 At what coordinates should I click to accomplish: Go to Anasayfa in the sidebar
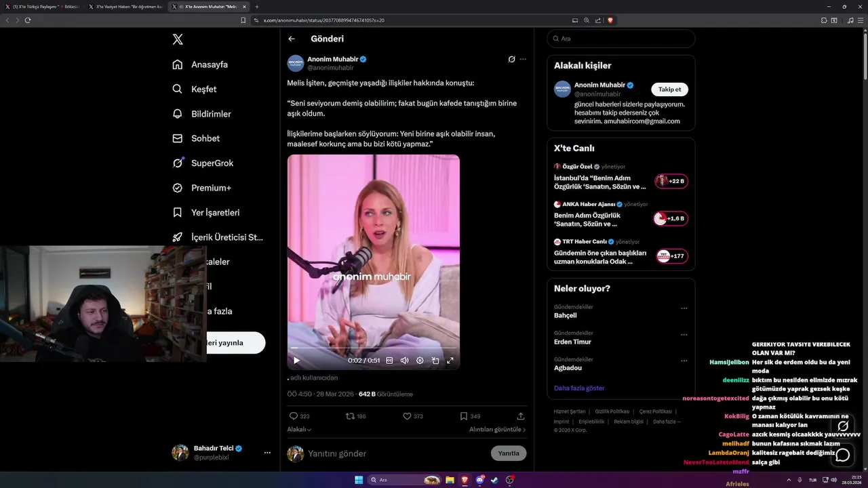(200, 64)
